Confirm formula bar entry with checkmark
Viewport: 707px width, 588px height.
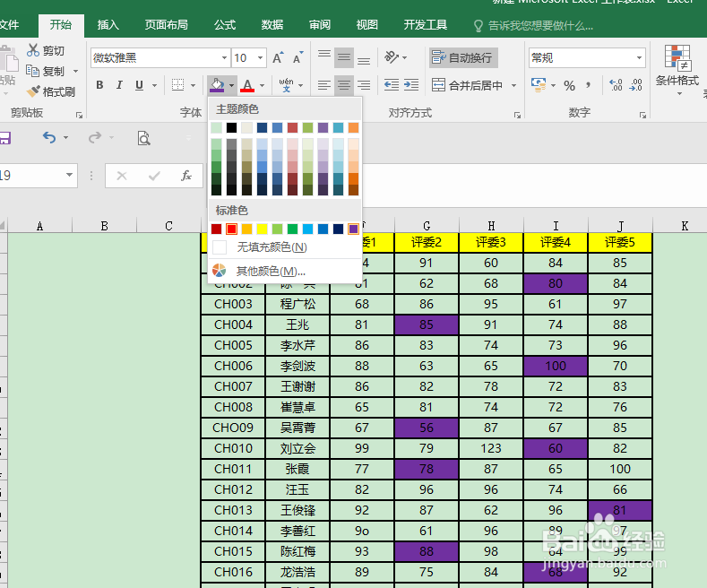point(154,176)
